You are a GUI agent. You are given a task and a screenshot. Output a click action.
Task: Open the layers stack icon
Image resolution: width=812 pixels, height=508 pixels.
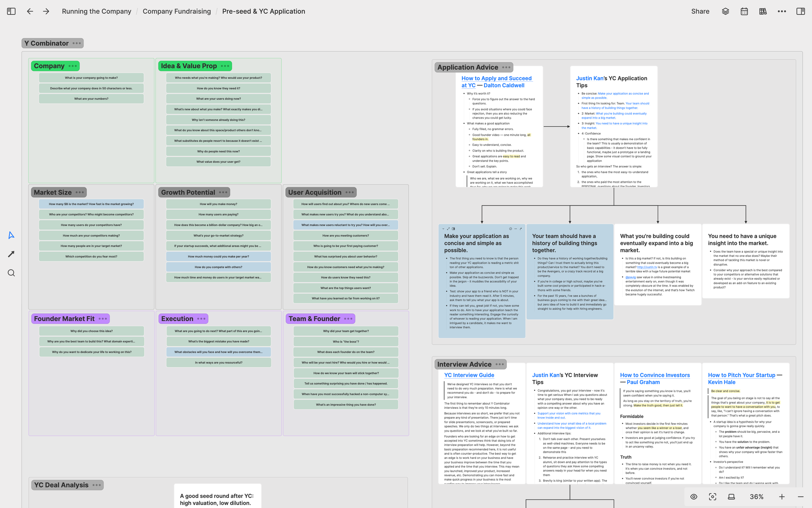coord(726,11)
